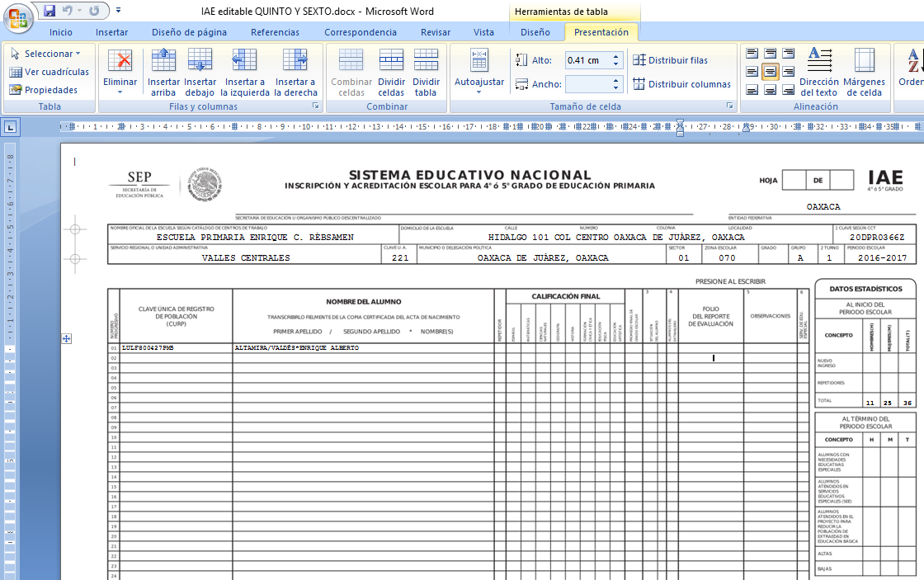Open Diseño de página tab
924x580 pixels.
[189, 32]
